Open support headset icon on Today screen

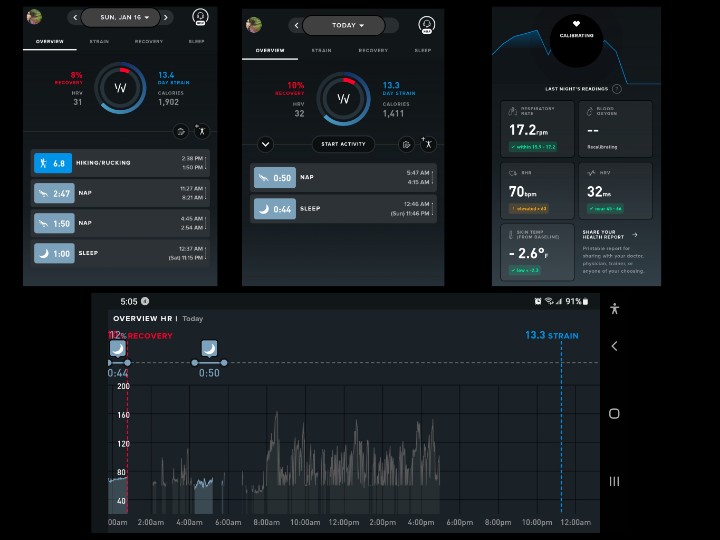tap(427, 25)
